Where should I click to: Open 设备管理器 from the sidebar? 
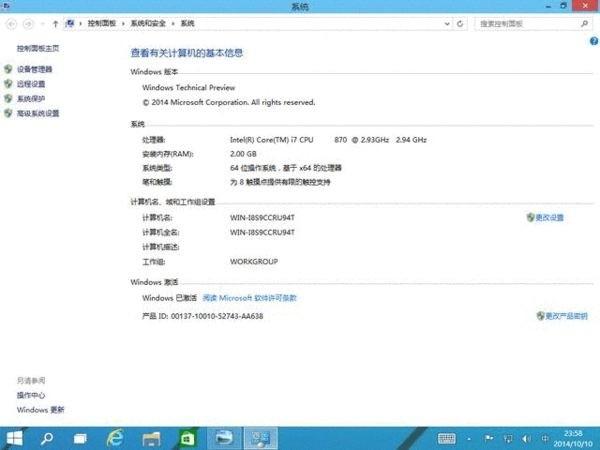34,69
